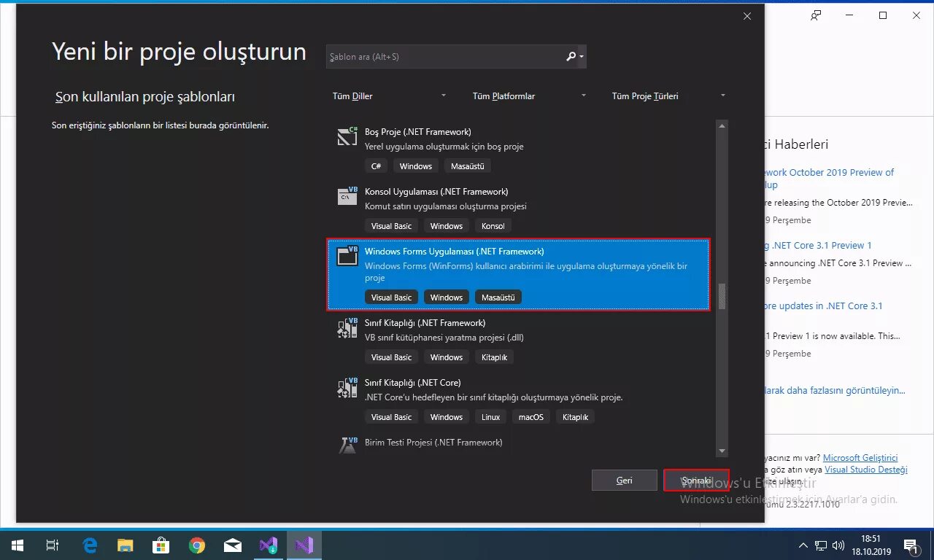The height and width of the screenshot is (560, 934).
Task: Click the C# tag under Boş Proje
Action: 376,166
